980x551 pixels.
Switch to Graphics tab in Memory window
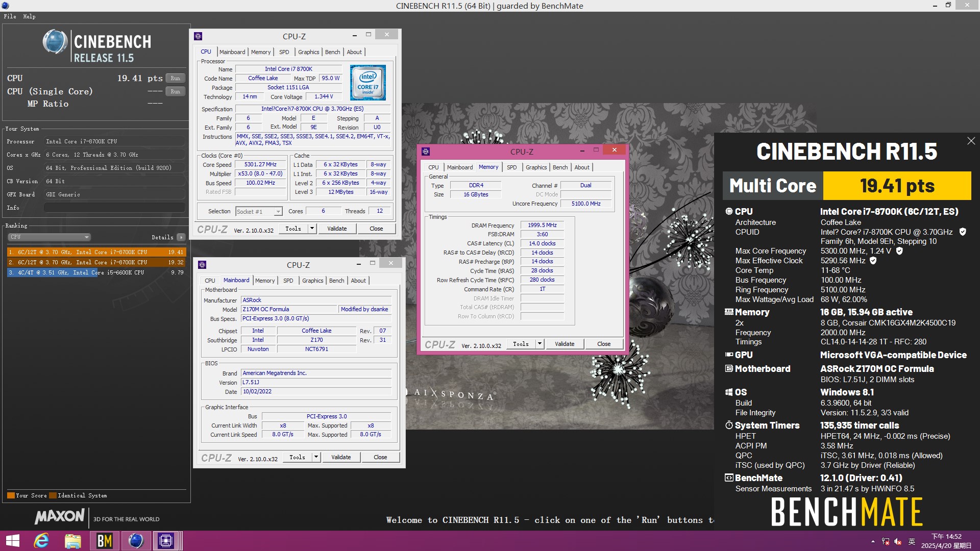pos(536,167)
